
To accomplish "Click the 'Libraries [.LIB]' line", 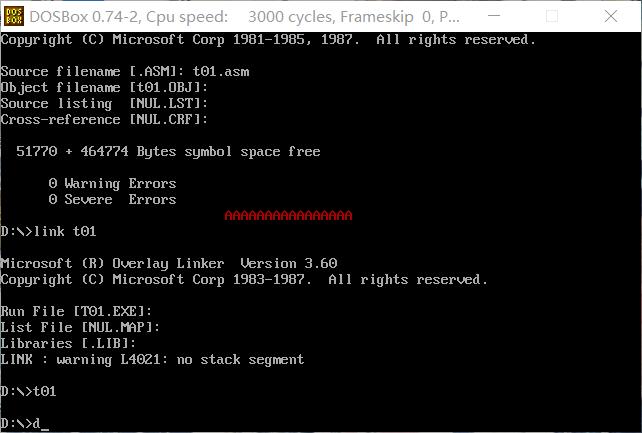I will pyautogui.click(x=68, y=344).
